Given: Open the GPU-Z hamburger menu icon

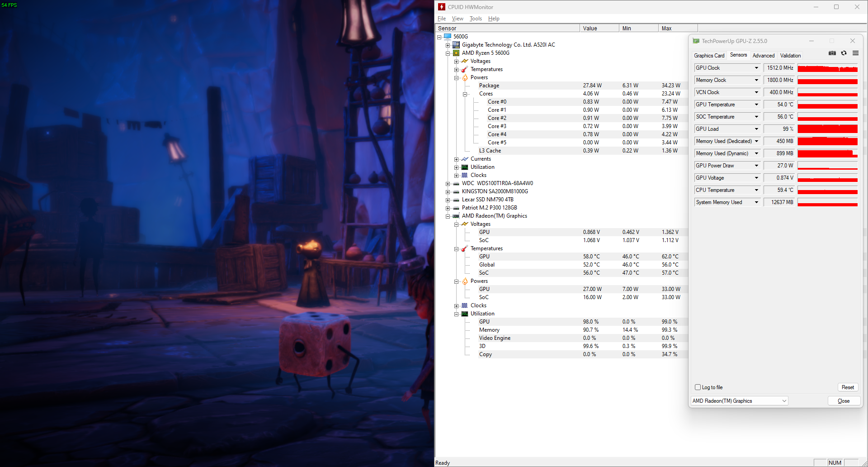Looking at the screenshot, I should coord(855,53).
